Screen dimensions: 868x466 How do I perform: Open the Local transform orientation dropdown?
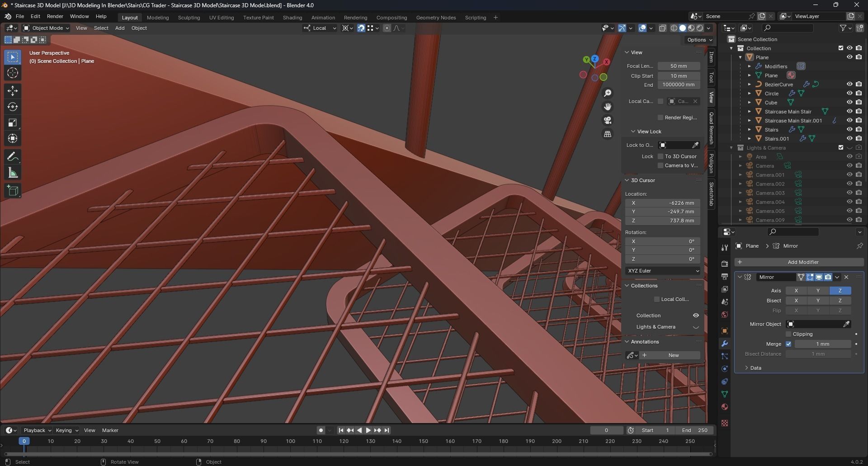[x=320, y=28]
